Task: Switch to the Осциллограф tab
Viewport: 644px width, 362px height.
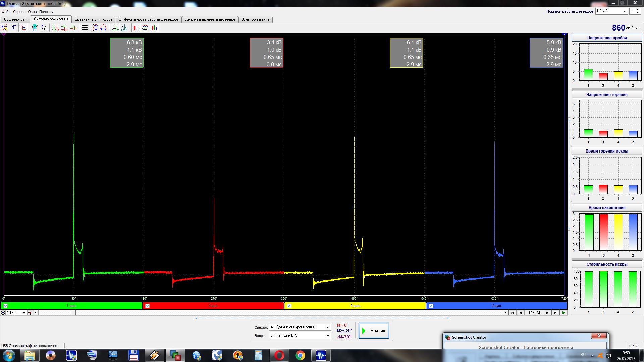Action: coord(15,19)
